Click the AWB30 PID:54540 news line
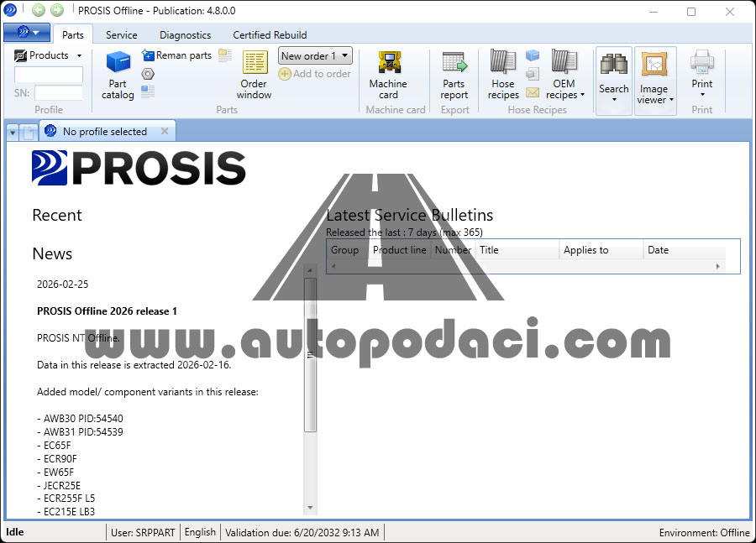756x543 pixels. tap(80, 419)
